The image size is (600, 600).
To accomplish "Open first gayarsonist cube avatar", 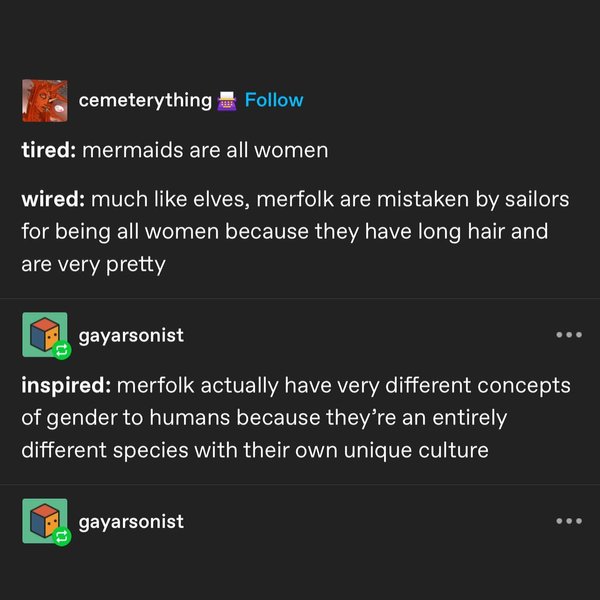I will click(x=43, y=334).
